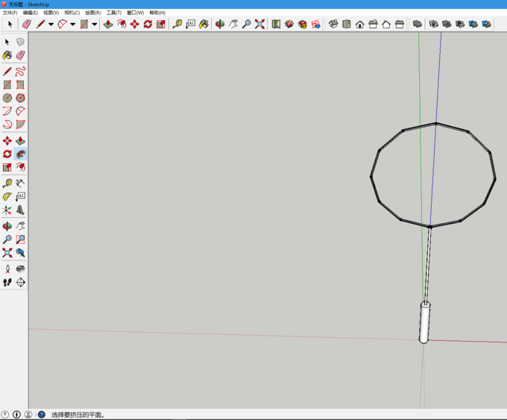Expand the rectangle shape tool dropdown arrow
The height and width of the screenshot is (420, 507).
pos(95,24)
